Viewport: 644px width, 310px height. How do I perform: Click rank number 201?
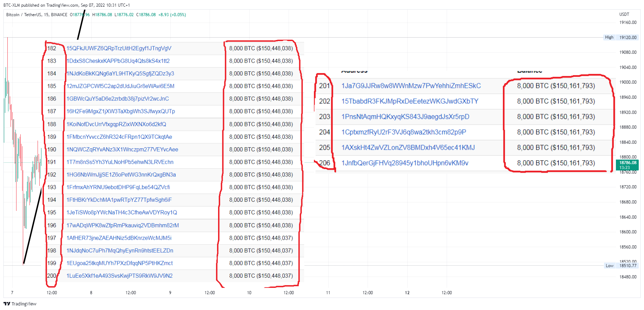click(x=324, y=86)
